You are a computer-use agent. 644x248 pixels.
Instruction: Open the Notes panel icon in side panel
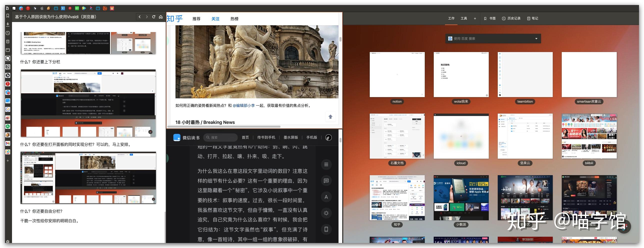coord(8,42)
